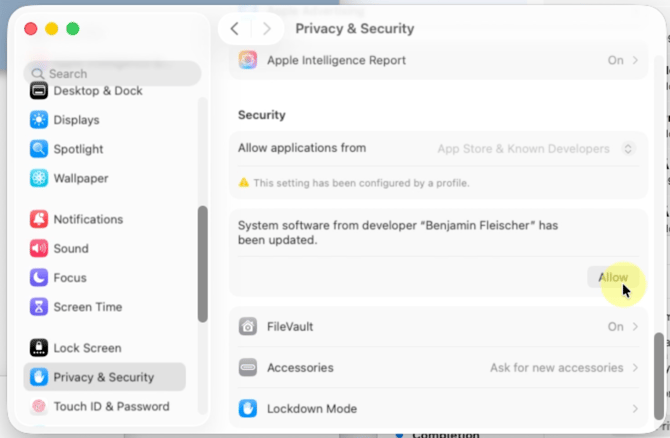Go back with the left arrow
Image resolution: width=670 pixels, height=438 pixels.
[235, 29]
